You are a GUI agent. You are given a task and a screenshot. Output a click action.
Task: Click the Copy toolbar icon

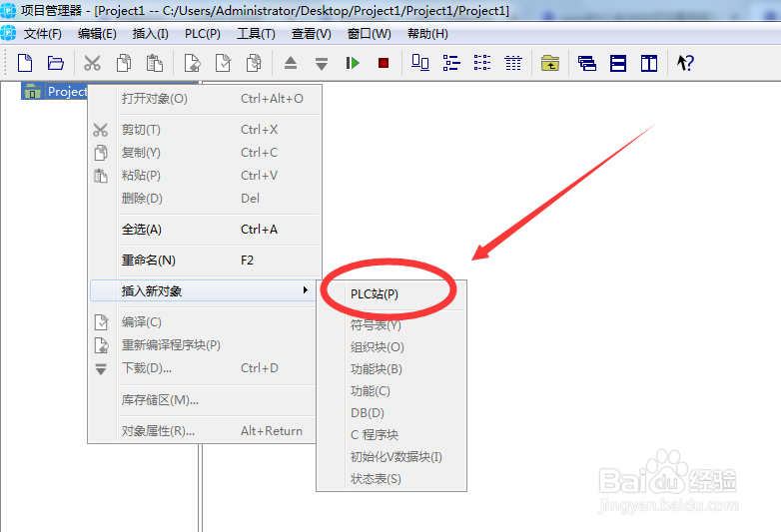pyautogui.click(x=124, y=63)
